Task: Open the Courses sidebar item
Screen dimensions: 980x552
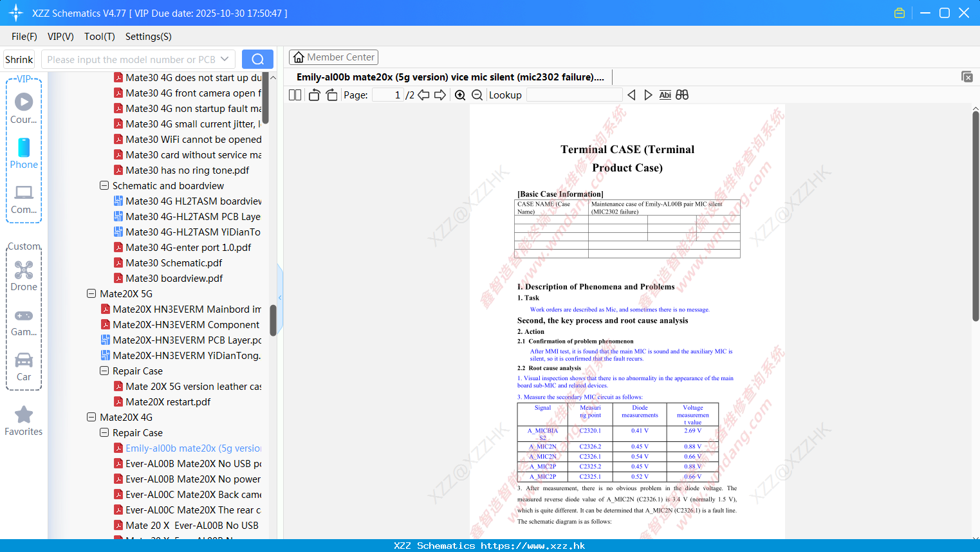Action: point(24,108)
